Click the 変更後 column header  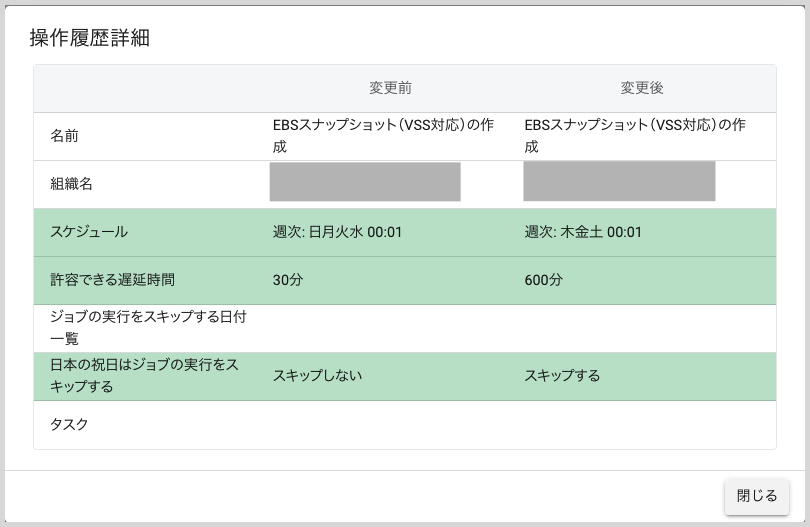(x=642, y=88)
